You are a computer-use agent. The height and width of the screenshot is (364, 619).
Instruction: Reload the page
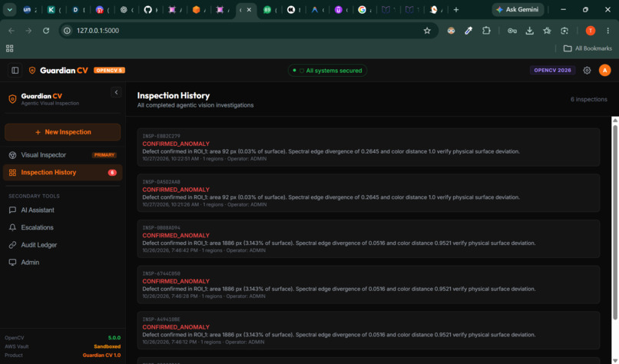pyautogui.click(x=46, y=31)
